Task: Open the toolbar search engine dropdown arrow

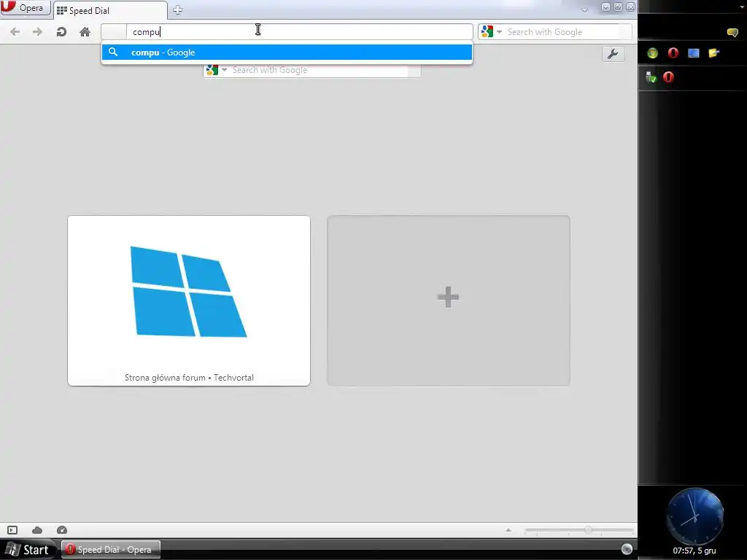Action: pyautogui.click(x=499, y=32)
